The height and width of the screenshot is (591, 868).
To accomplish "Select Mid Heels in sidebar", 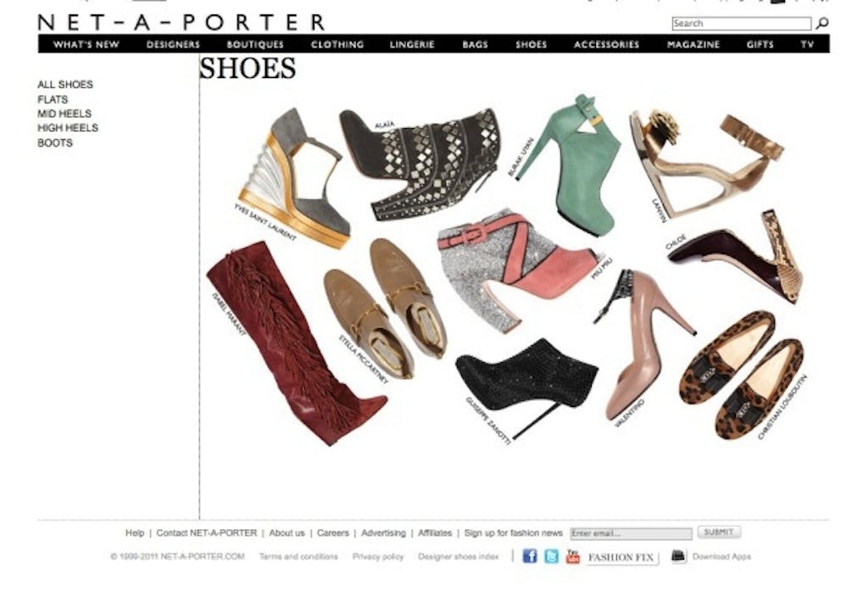I will [64, 114].
